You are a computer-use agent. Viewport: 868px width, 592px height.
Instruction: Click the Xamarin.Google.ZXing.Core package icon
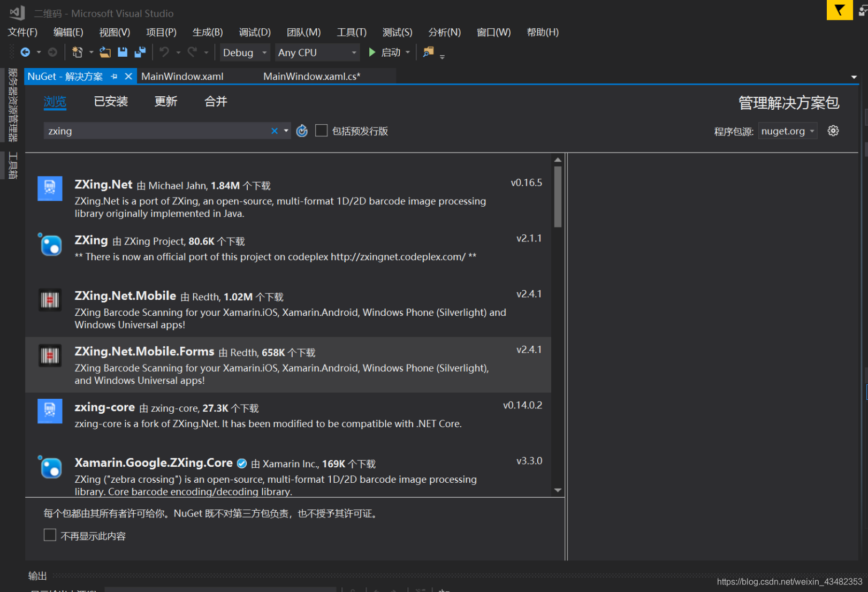tap(50, 467)
